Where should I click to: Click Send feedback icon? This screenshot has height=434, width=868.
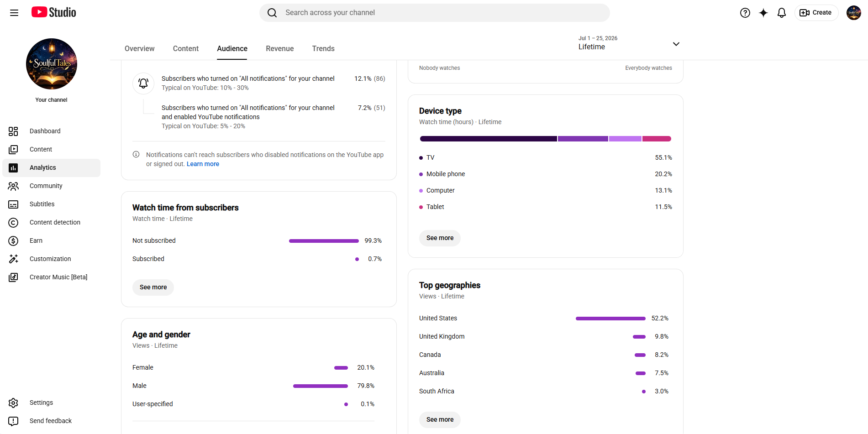(13, 421)
